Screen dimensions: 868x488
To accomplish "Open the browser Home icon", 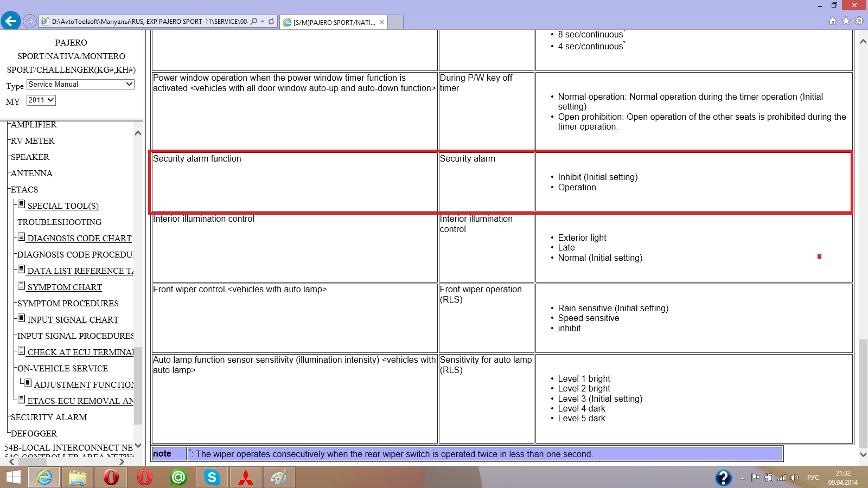I will [x=833, y=21].
